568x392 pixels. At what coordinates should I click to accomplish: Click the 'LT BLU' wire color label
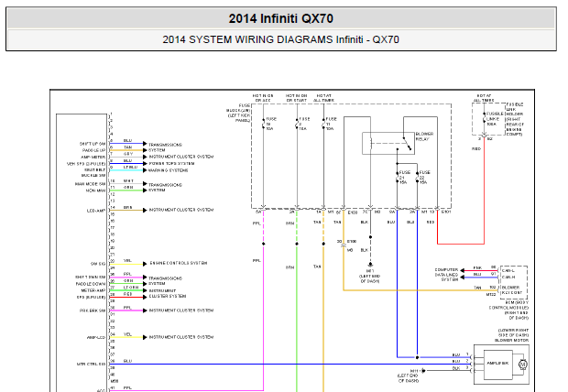(x=130, y=167)
